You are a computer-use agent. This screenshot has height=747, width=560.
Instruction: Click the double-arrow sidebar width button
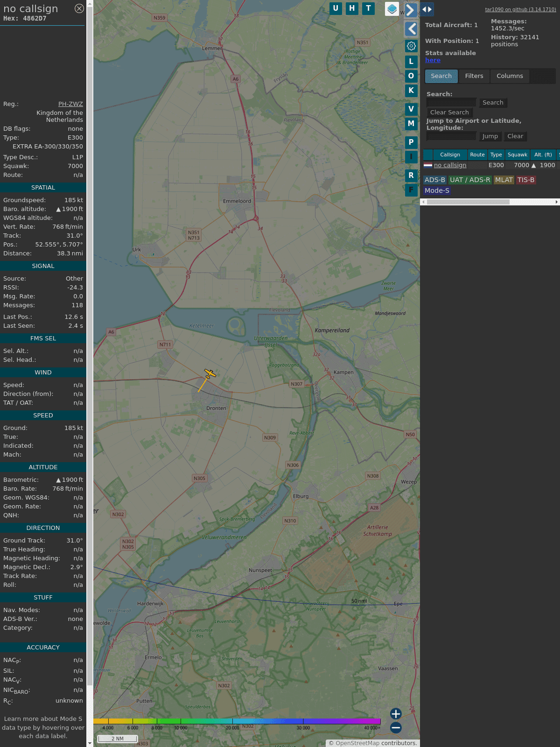pyautogui.click(x=427, y=9)
